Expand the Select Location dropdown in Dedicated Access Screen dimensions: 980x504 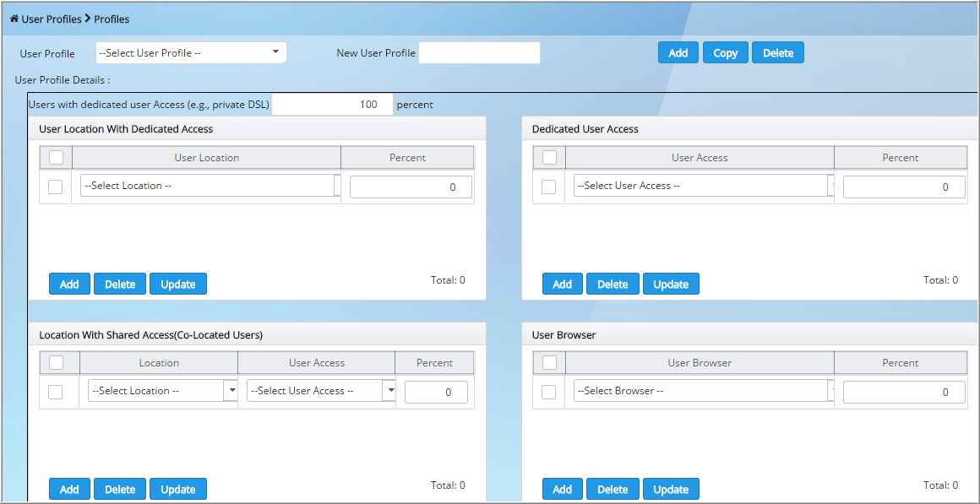click(211, 186)
